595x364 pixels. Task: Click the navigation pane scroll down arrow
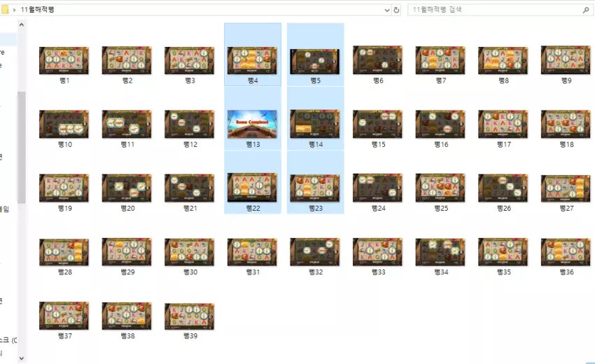[21, 358]
